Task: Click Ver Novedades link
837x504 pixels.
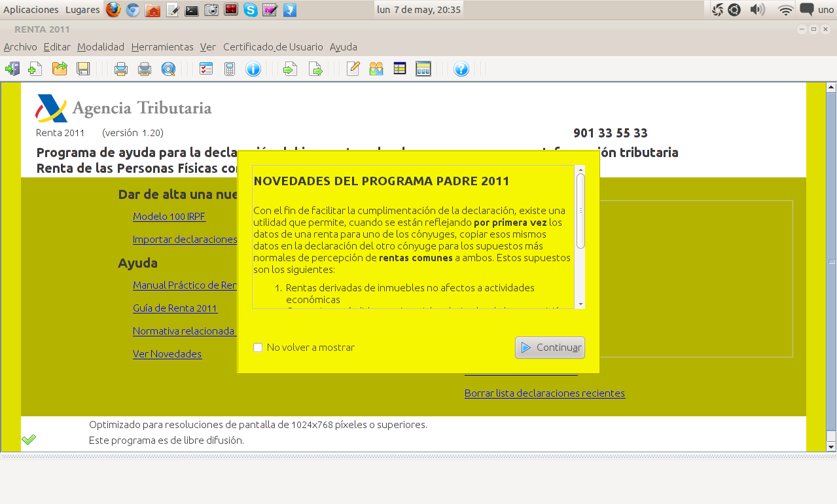Action: [x=167, y=354]
